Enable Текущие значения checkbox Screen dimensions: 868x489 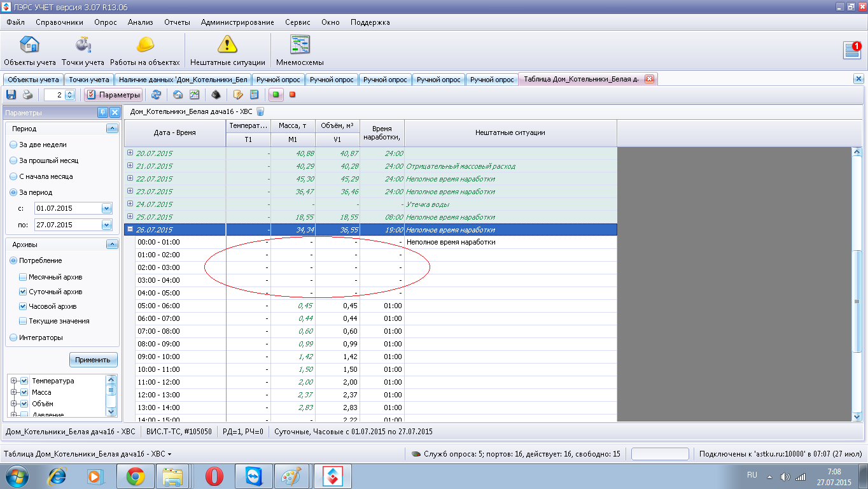point(23,321)
